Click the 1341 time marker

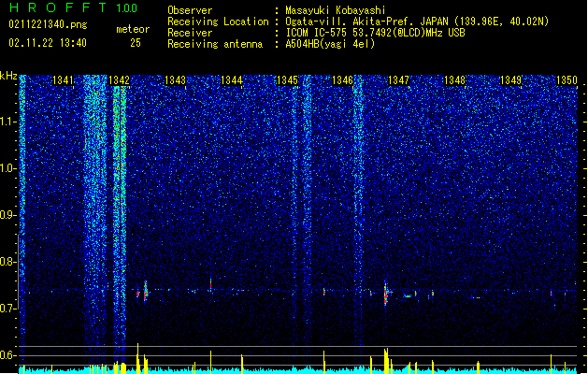[x=63, y=80]
